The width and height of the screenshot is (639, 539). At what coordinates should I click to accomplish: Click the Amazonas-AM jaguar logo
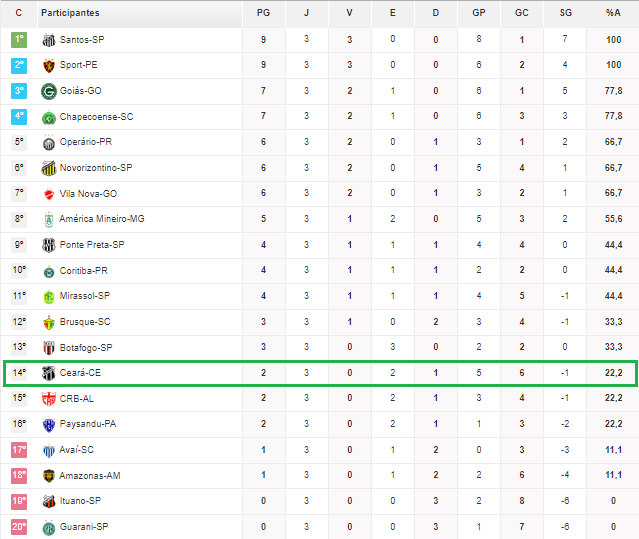point(48,475)
